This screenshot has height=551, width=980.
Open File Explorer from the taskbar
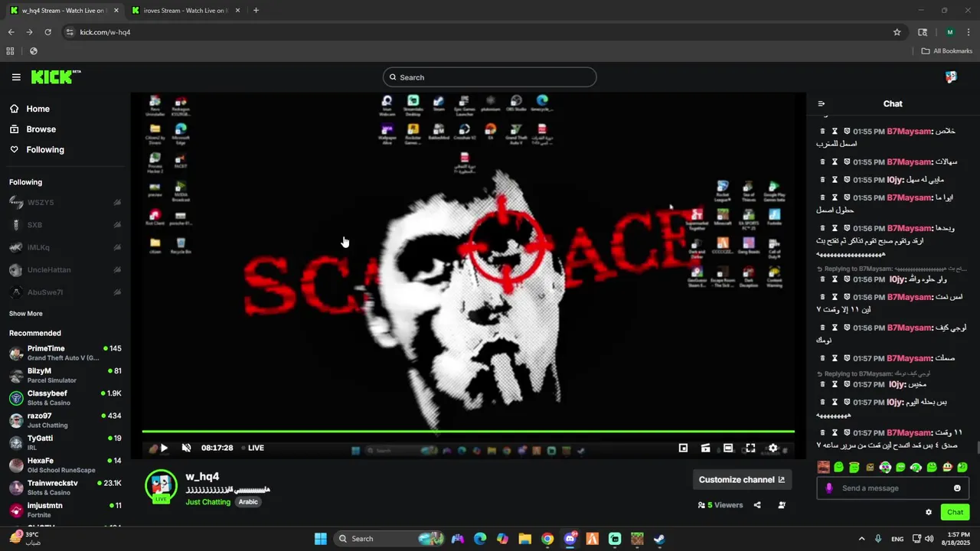525,539
